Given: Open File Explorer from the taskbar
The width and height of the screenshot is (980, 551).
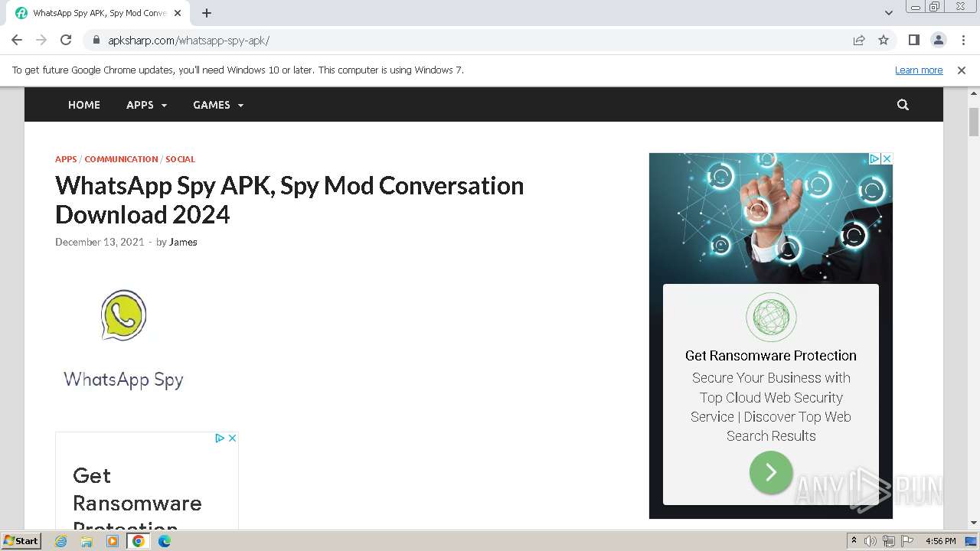Looking at the screenshot, I should click(x=87, y=541).
